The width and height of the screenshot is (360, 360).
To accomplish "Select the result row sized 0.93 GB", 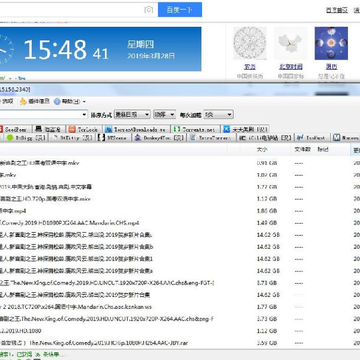I will click(x=180, y=163).
